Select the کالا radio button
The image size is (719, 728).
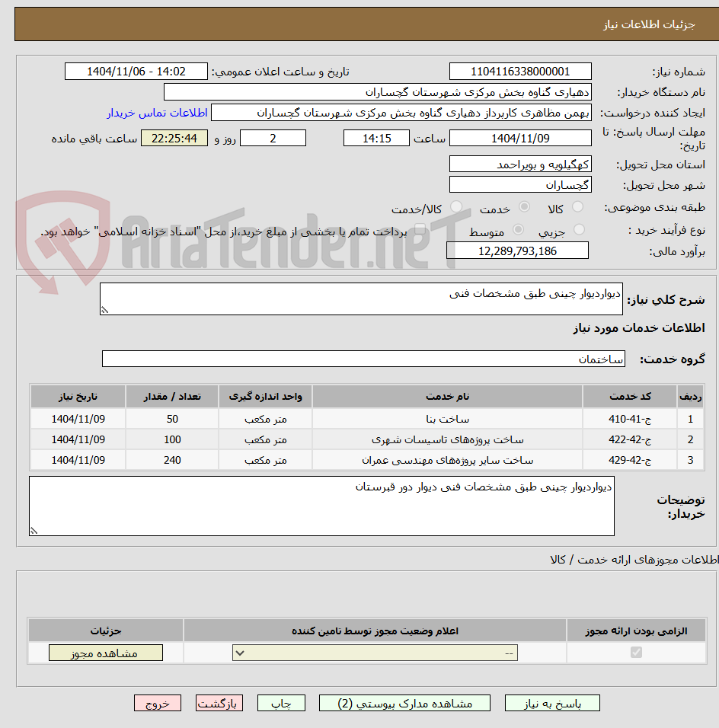click(x=577, y=207)
